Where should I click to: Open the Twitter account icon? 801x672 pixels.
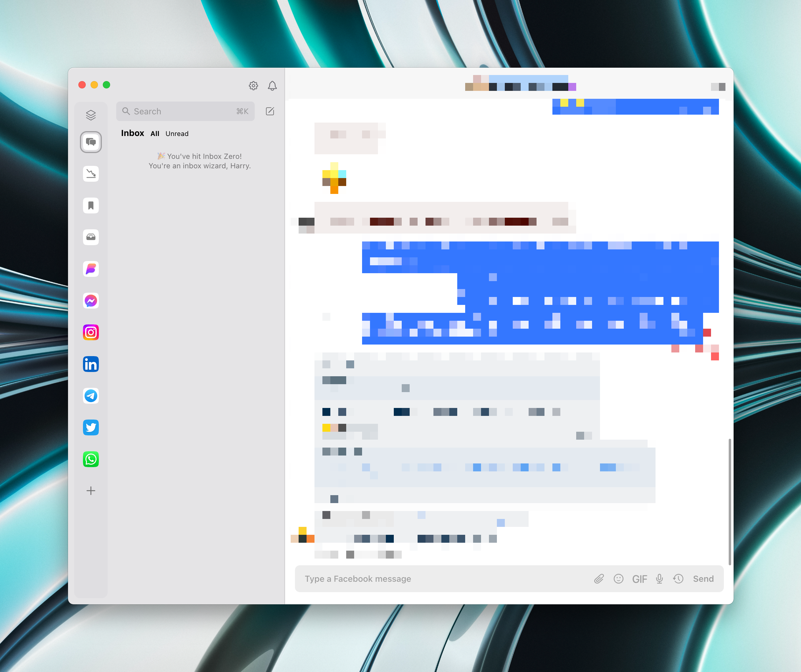[91, 427]
